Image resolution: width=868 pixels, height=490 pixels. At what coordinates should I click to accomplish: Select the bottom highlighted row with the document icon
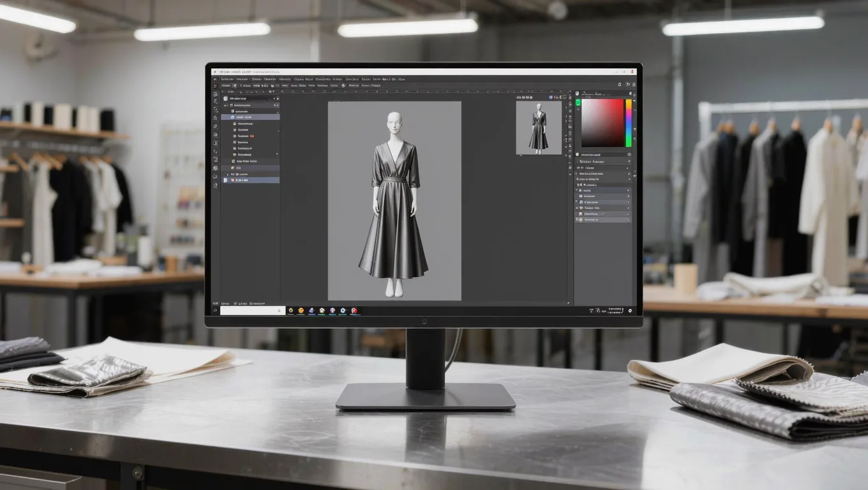(x=250, y=180)
